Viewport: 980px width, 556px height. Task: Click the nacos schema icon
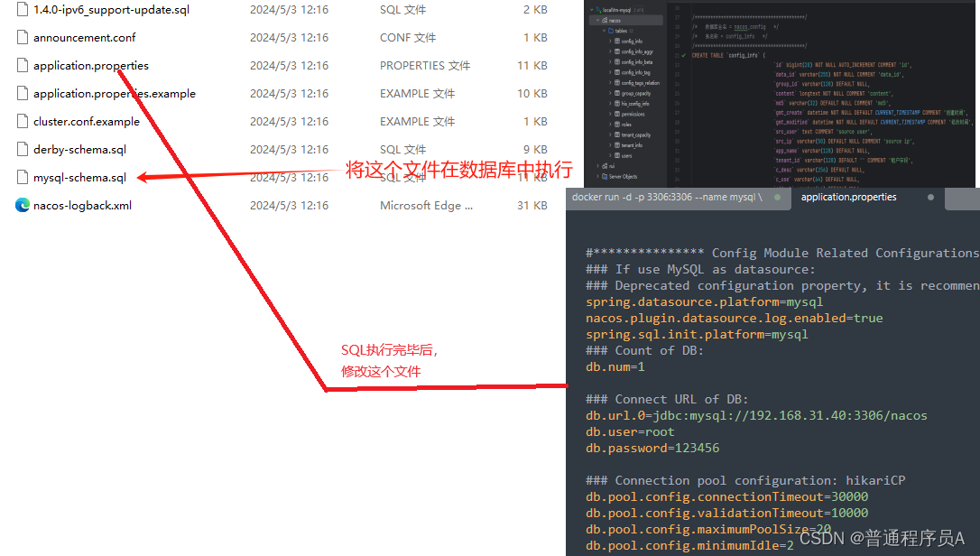(605, 21)
